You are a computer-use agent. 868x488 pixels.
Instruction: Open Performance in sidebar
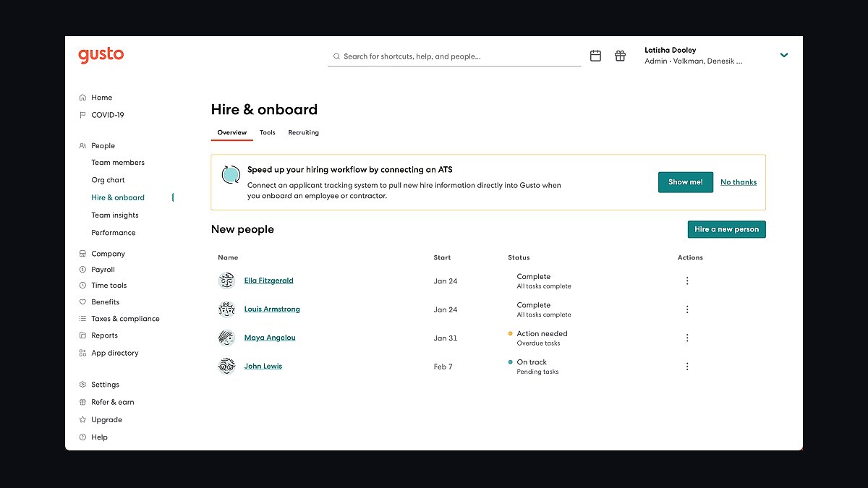pos(114,233)
